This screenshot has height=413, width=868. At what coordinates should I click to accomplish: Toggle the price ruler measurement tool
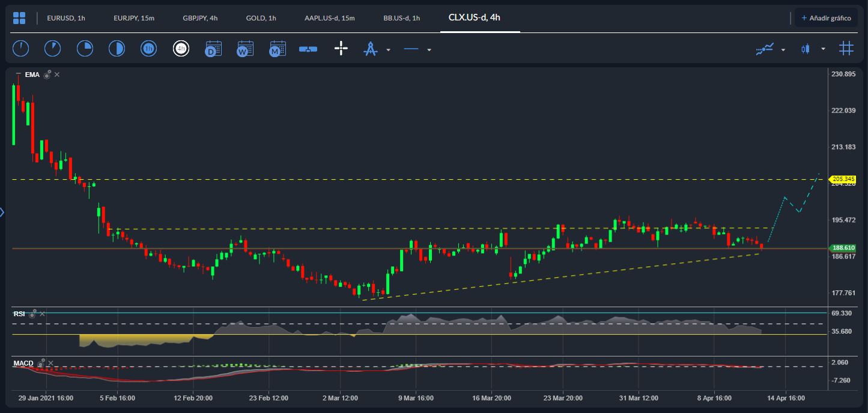[308, 49]
